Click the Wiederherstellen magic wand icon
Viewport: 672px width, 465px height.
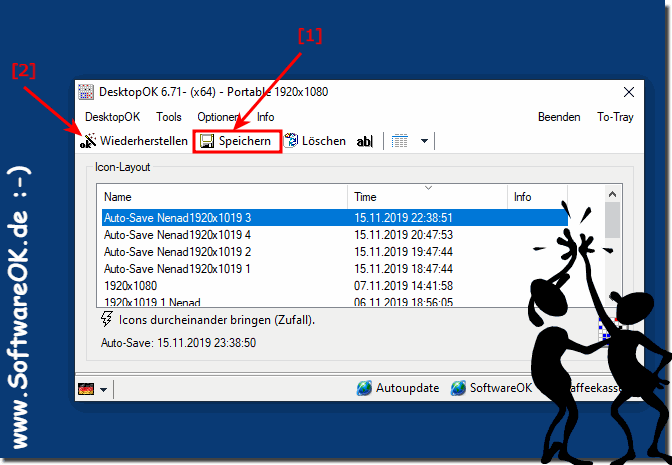pyautogui.click(x=88, y=141)
